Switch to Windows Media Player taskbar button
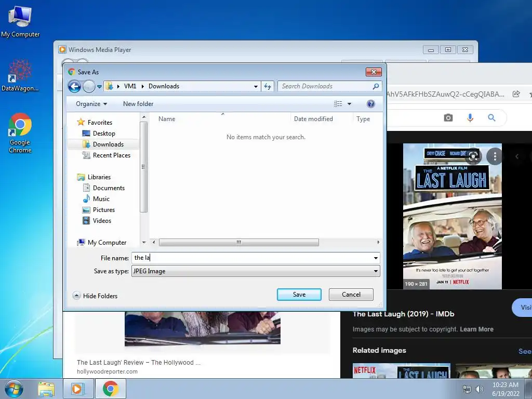Screen dimensions: 532x399 [x=78, y=389]
